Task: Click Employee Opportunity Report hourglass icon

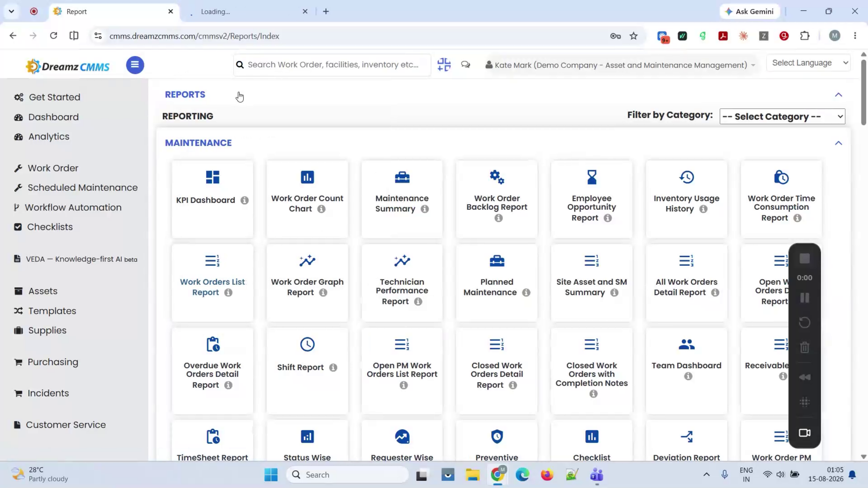Action: pos(592,177)
